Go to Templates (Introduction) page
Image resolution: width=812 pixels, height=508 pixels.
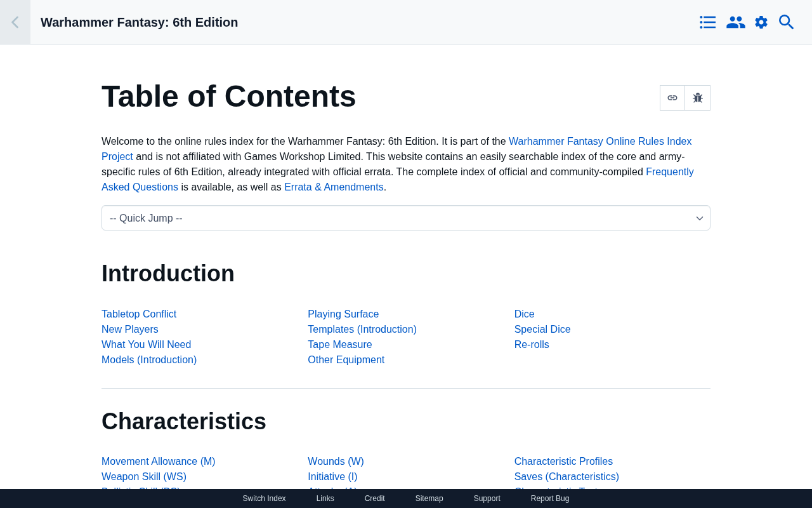pos(362,330)
